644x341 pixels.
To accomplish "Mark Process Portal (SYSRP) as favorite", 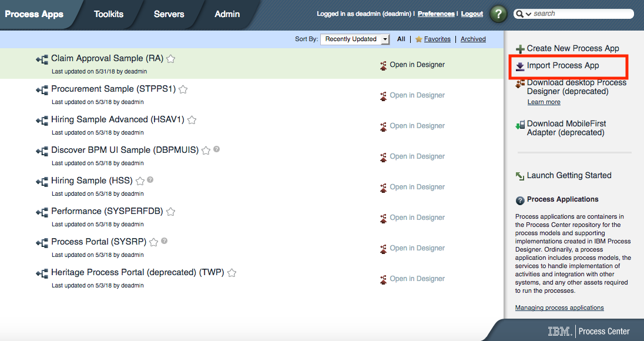I will click(153, 242).
